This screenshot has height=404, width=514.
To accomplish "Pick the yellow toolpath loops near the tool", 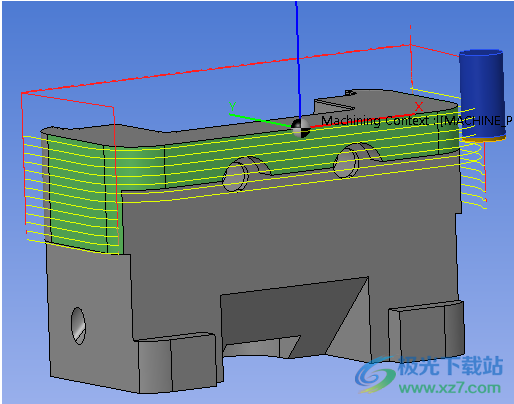I will coord(473,173).
